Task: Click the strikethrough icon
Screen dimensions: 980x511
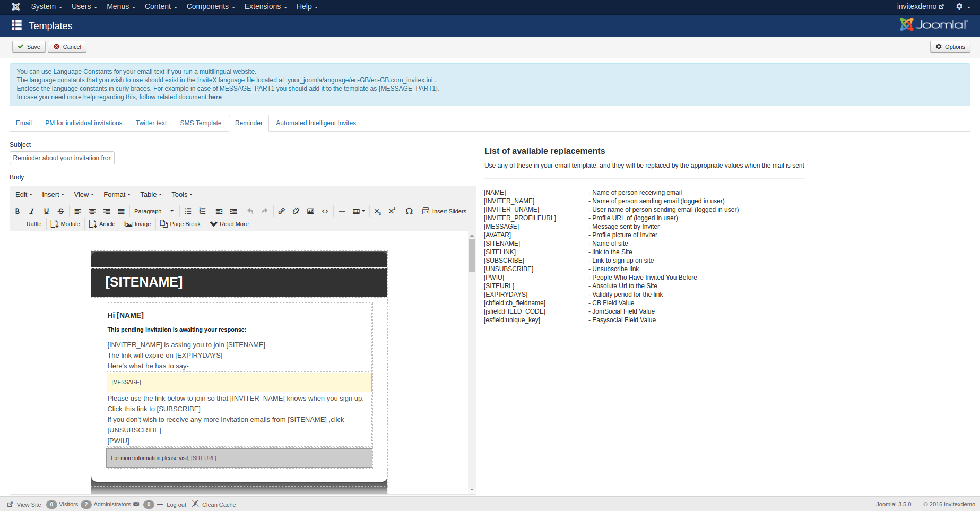Action: click(61, 211)
